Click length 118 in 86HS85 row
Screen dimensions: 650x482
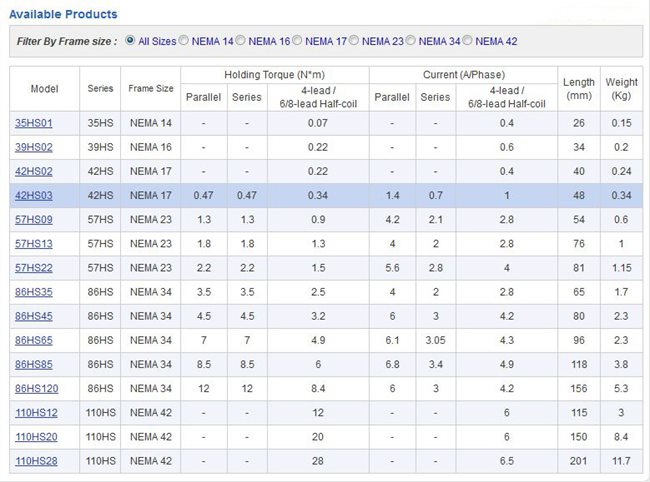click(579, 364)
